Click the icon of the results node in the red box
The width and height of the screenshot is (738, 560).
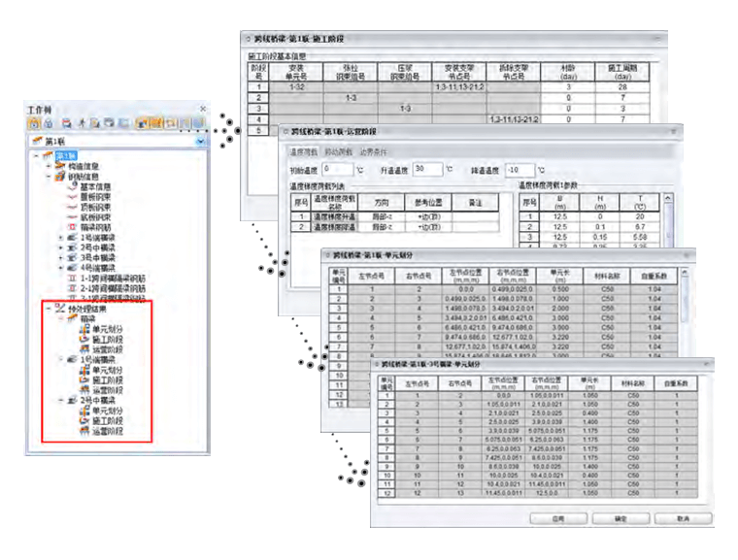(60, 309)
